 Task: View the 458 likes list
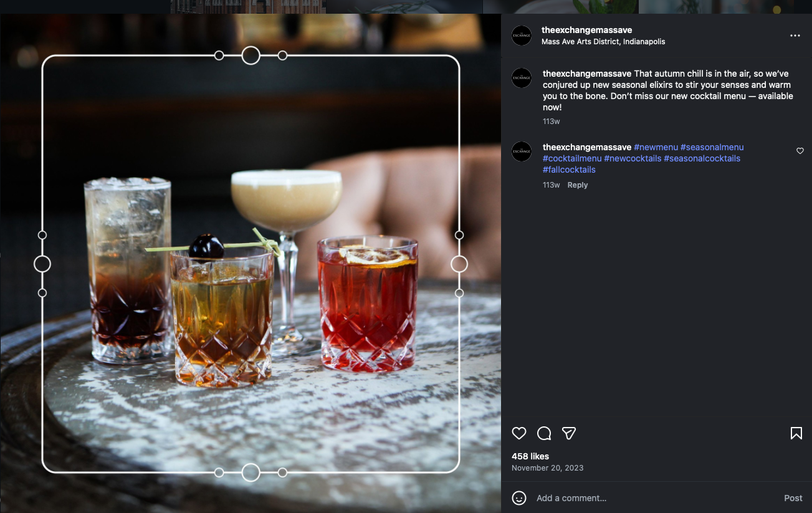pyautogui.click(x=530, y=456)
